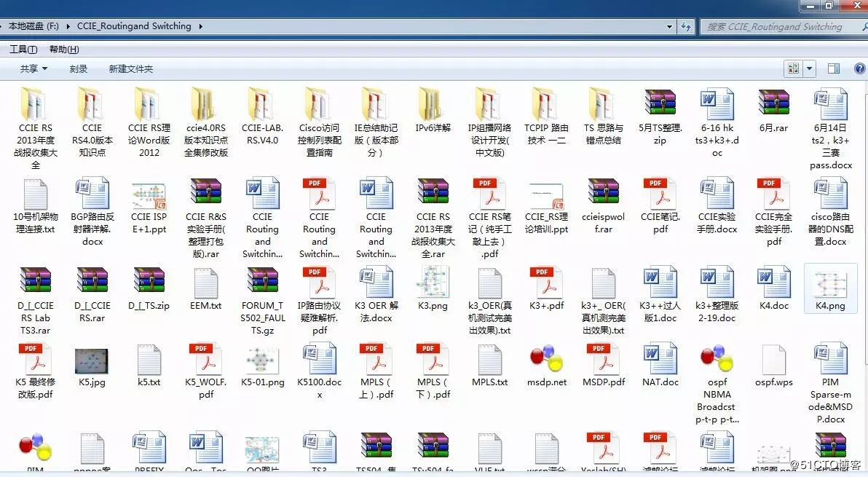Viewport: 868px width, 477px height.
Task: Open the CCIE RS4.0版本知识点 folder
Action: coord(92,122)
